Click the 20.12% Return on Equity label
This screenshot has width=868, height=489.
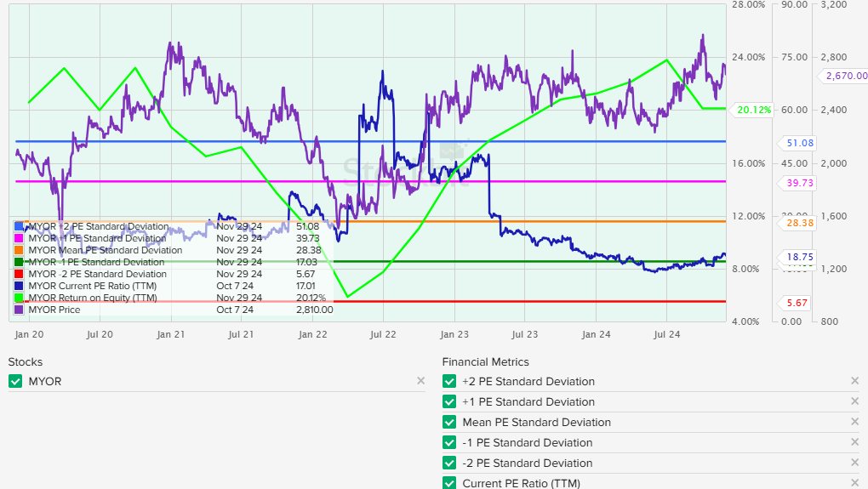tap(754, 110)
